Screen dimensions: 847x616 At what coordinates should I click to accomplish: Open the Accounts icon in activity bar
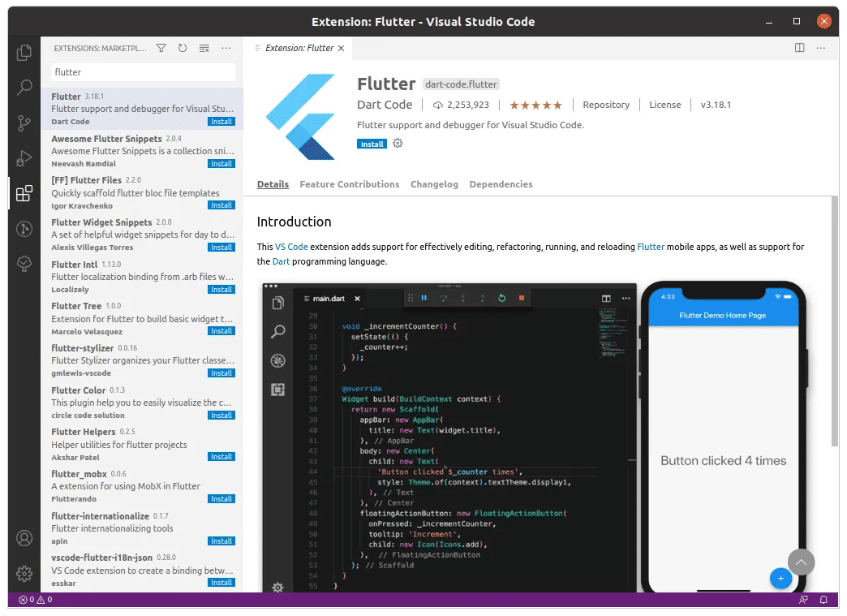click(24, 538)
